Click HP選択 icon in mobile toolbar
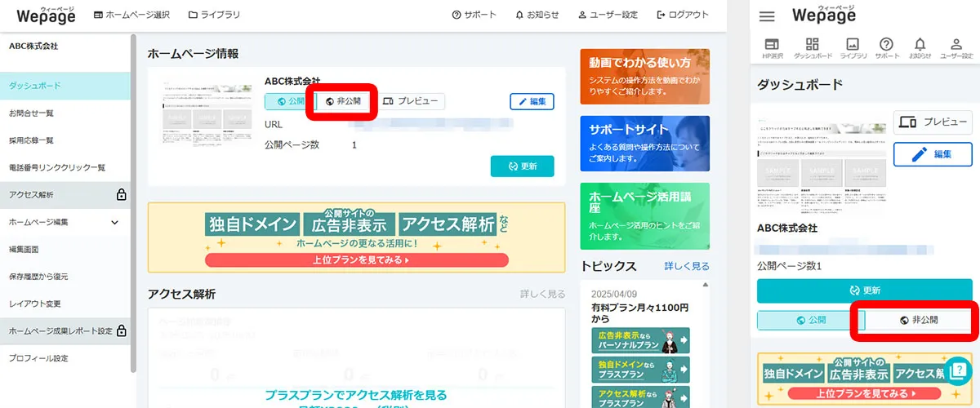Screen dimensions: 980x408 pyautogui.click(x=772, y=48)
